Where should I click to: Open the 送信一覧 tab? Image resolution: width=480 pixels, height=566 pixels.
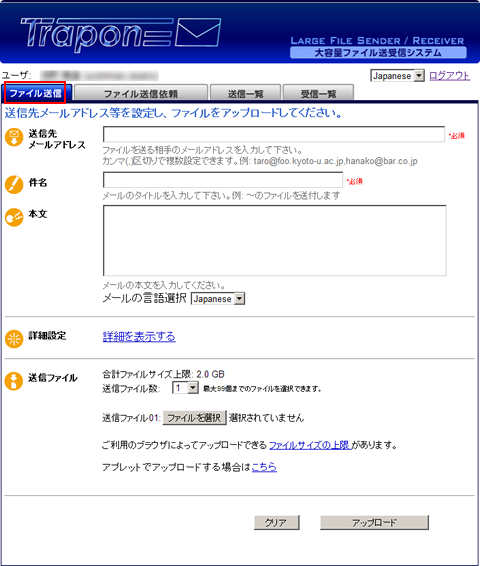click(245, 93)
